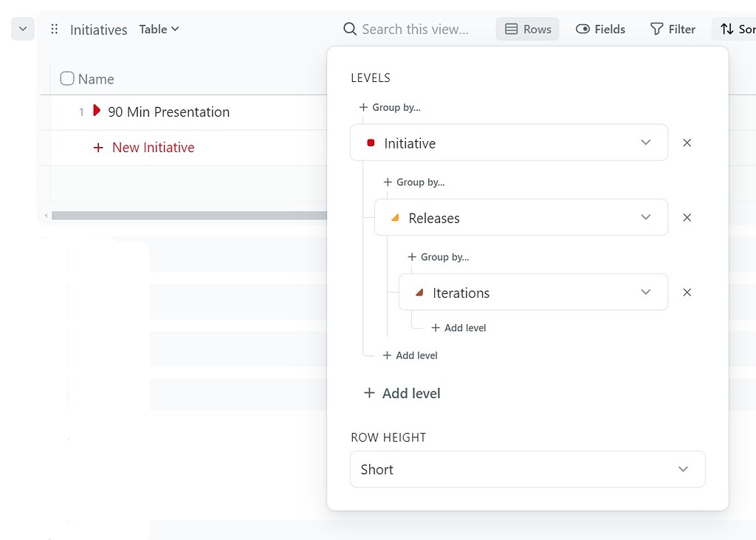Click Group by under Iterations
The image size is (756, 540).
point(439,257)
